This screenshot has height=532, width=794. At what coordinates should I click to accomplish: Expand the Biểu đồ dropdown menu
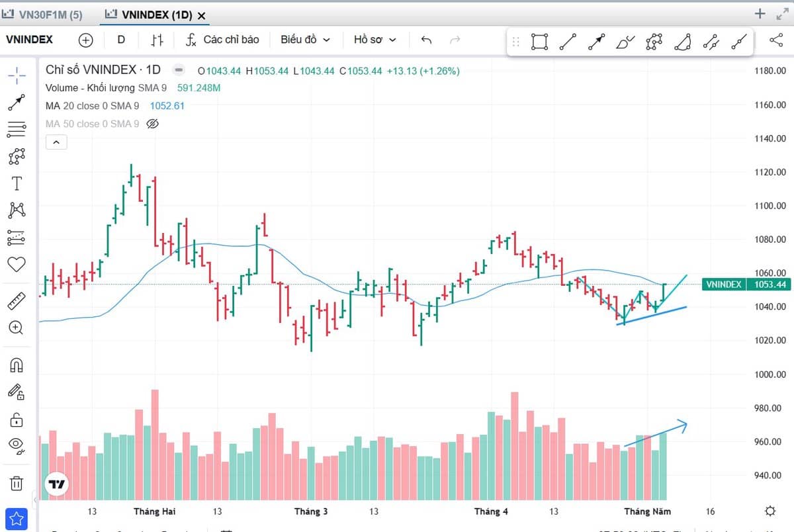305,40
